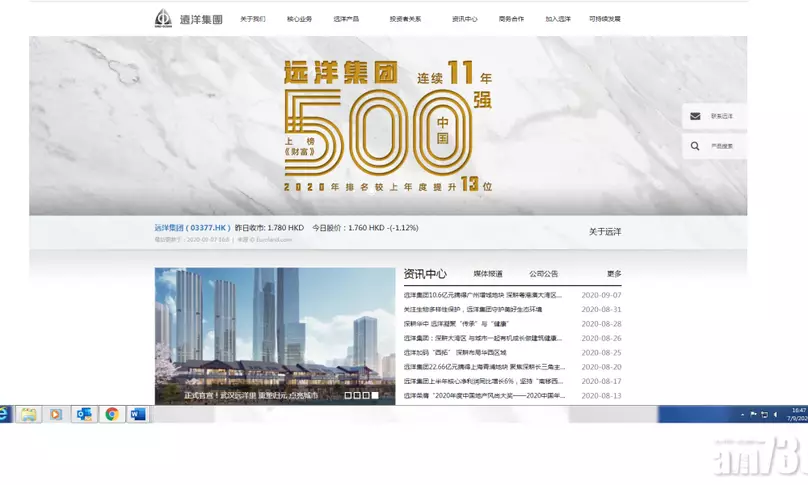The width and height of the screenshot is (808, 485).
Task: Open Google Chrome from the taskbar
Action: 111,414
